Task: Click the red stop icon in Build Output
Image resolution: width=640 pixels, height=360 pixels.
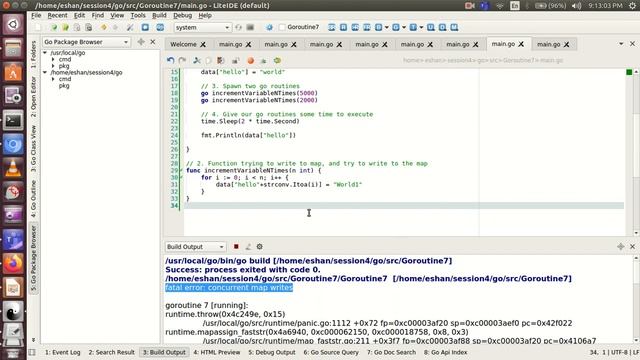Action: pyautogui.click(x=236, y=247)
